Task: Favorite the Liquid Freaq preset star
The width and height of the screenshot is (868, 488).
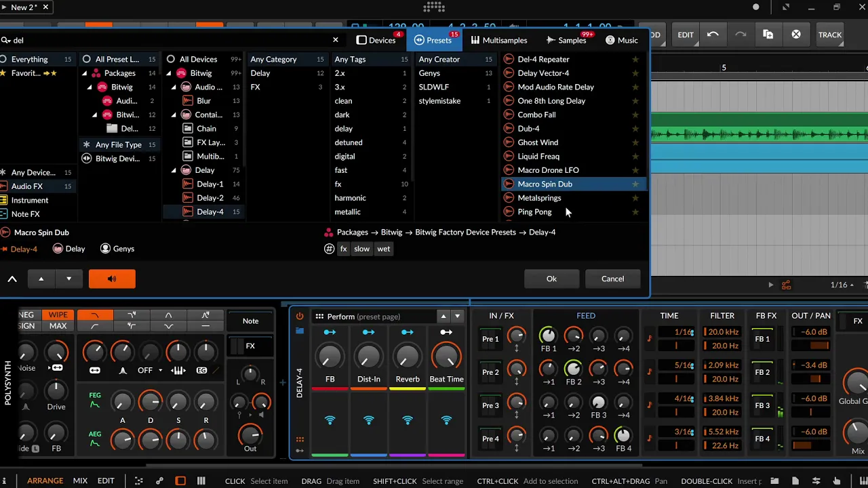Action: tap(635, 156)
